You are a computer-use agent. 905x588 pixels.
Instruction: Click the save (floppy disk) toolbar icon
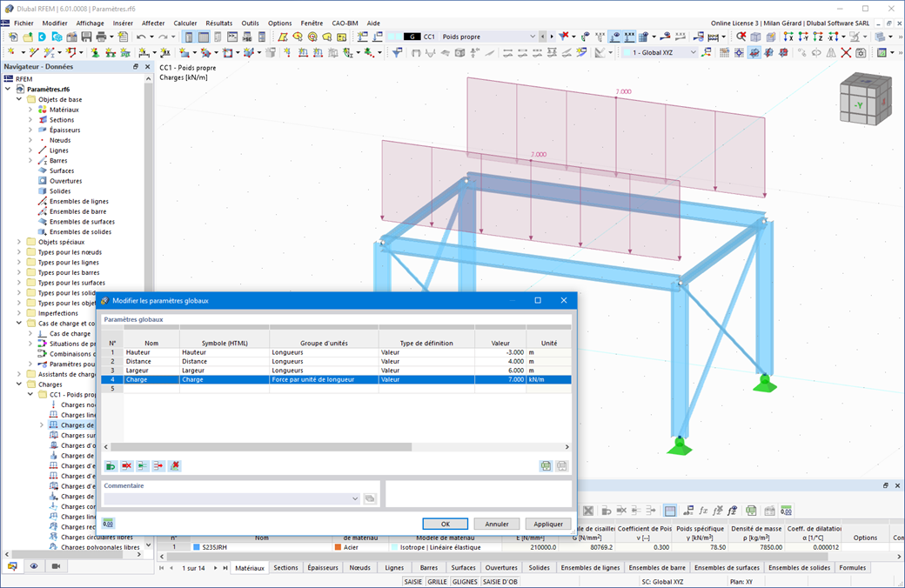click(x=86, y=37)
